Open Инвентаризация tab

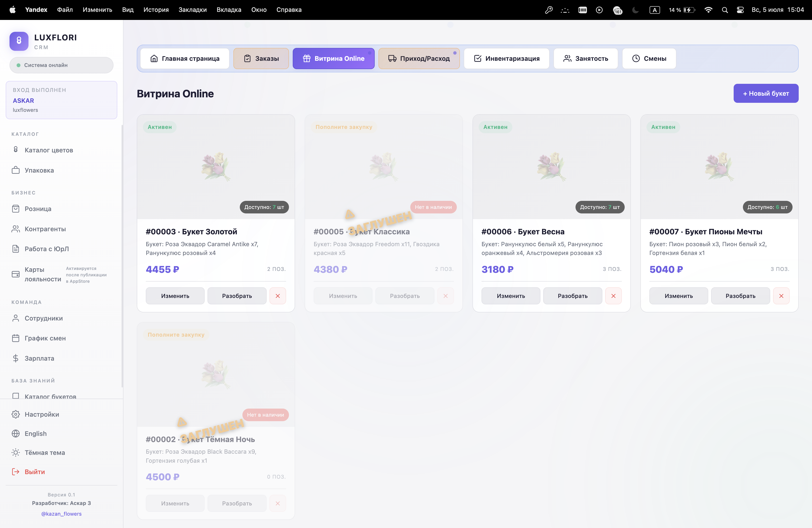point(506,58)
